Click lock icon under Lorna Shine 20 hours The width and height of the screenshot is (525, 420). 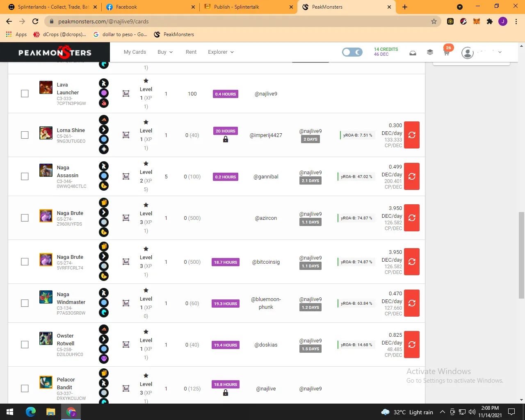226,139
